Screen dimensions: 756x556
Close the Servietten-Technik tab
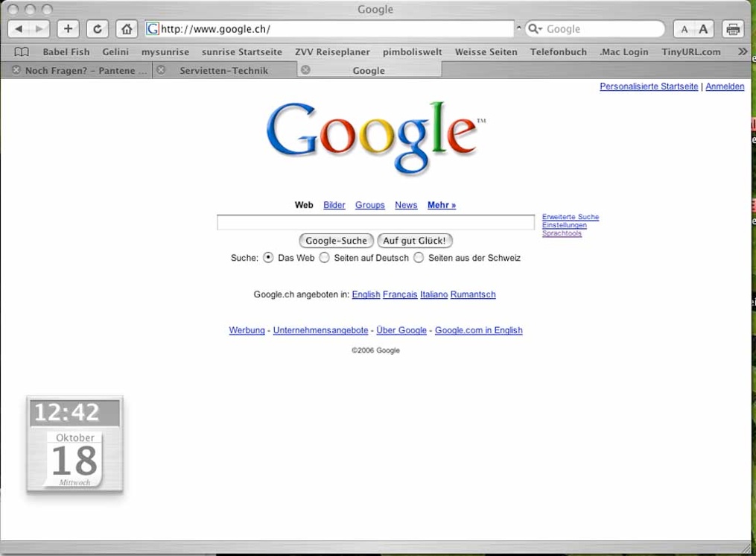(161, 70)
